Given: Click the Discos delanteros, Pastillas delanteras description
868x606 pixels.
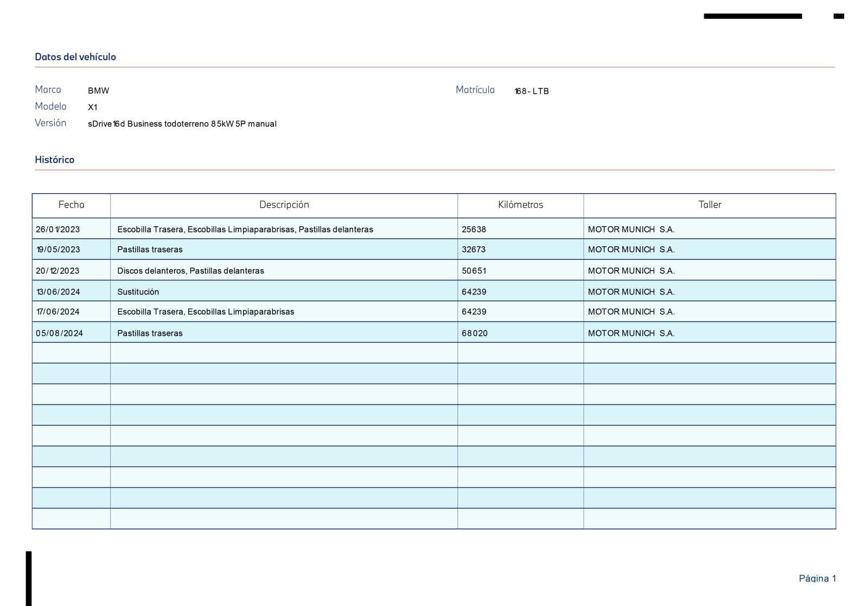Looking at the screenshot, I should click(190, 271).
